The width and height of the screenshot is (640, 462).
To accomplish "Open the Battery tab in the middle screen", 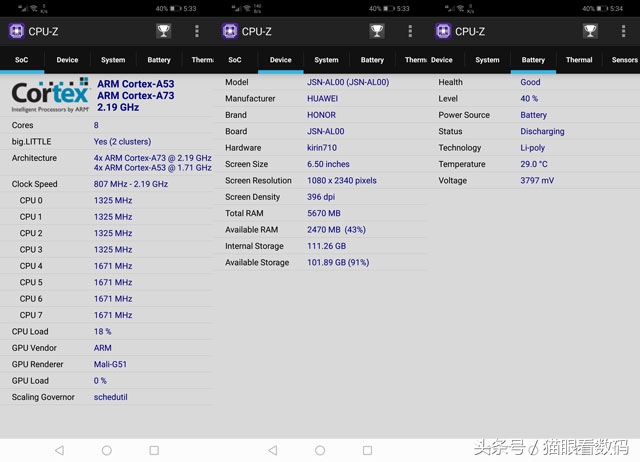I will (372, 60).
